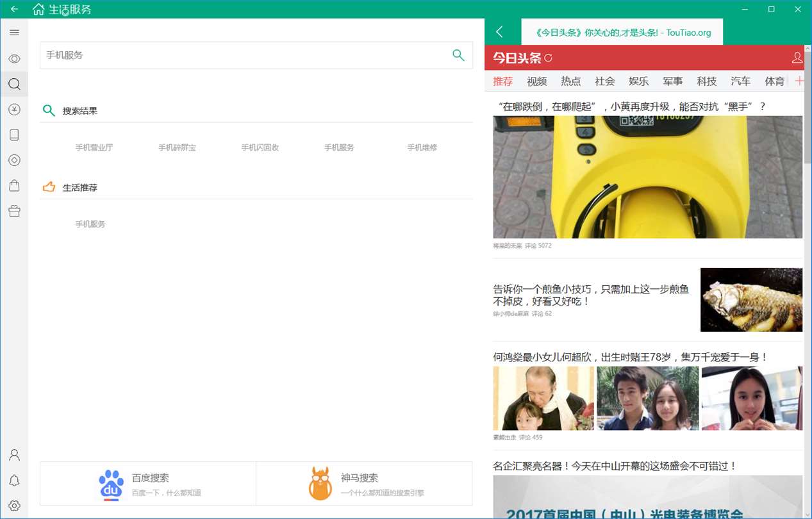Click the diamond circle icon in sidebar
This screenshot has height=519, width=812.
(14, 160)
